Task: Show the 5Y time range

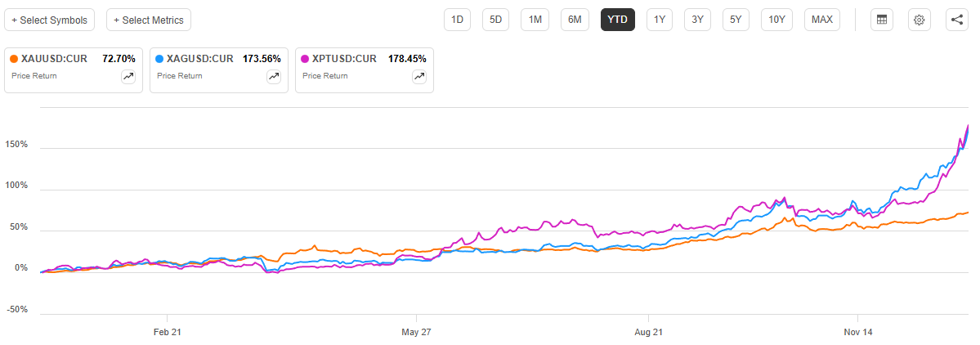Action: (736, 20)
